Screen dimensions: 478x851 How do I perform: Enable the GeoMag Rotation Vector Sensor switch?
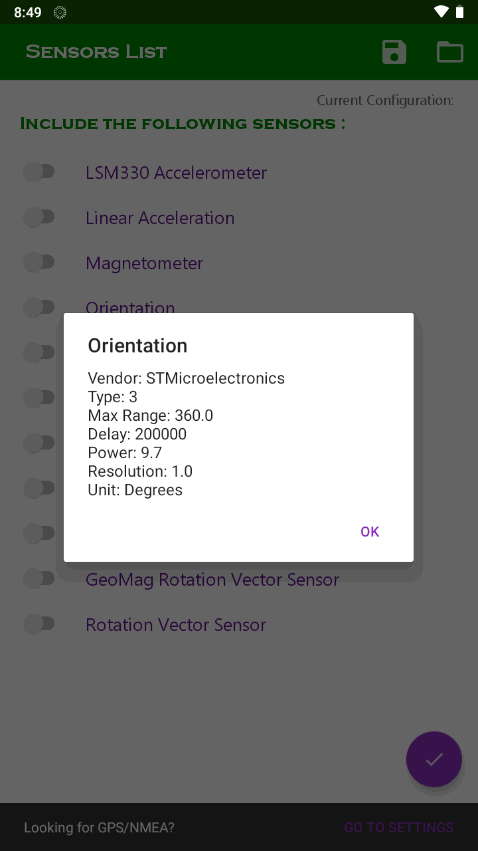[x=39, y=579]
